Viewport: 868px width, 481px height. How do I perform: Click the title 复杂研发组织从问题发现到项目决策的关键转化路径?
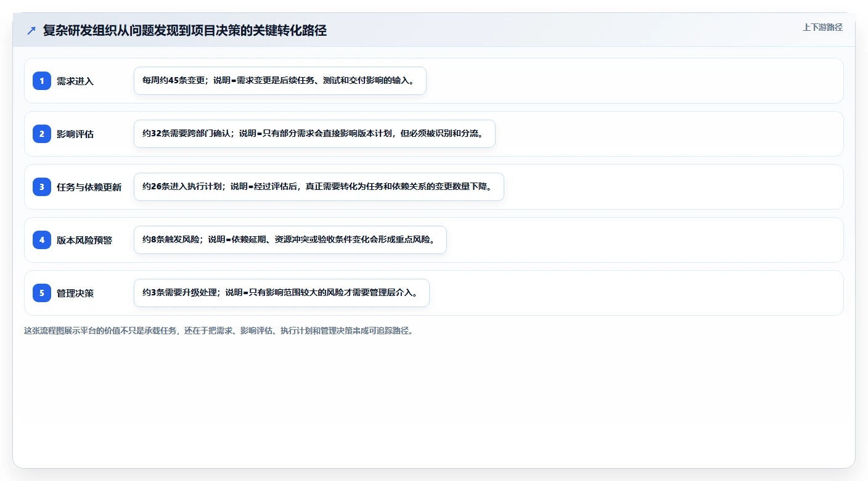click(x=185, y=31)
